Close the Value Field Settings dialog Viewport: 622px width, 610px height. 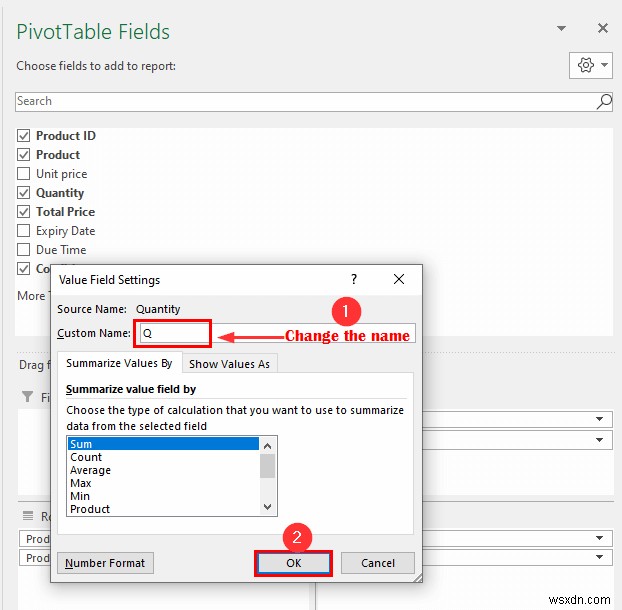coord(399,279)
